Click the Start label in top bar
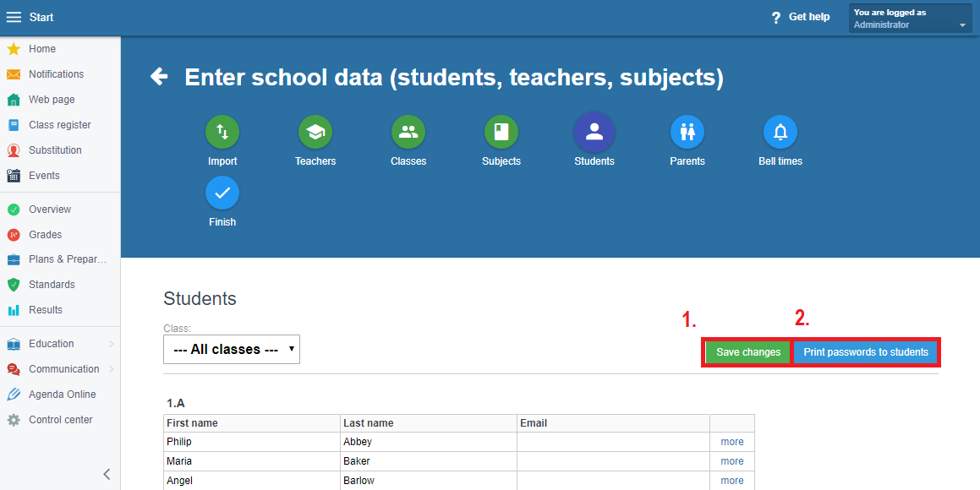This screenshot has height=490, width=980. coord(41,18)
